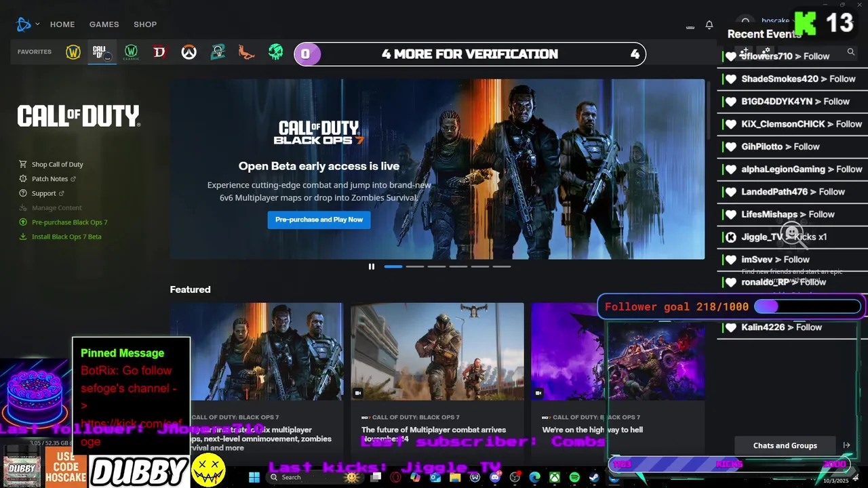Open the Black Ops 7 hero banner image
This screenshot has width=868, height=488.
click(437, 169)
